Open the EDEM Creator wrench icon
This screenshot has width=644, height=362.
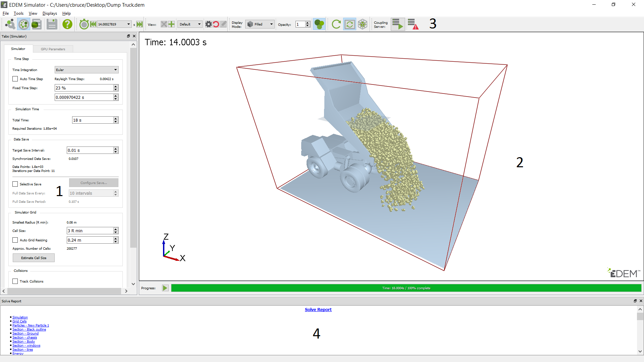pos(10,24)
